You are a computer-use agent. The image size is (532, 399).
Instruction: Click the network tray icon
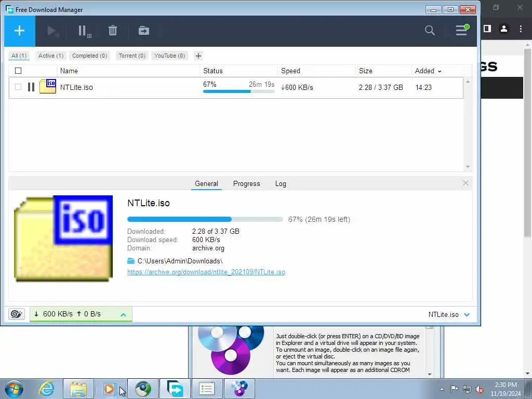click(x=467, y=390)
